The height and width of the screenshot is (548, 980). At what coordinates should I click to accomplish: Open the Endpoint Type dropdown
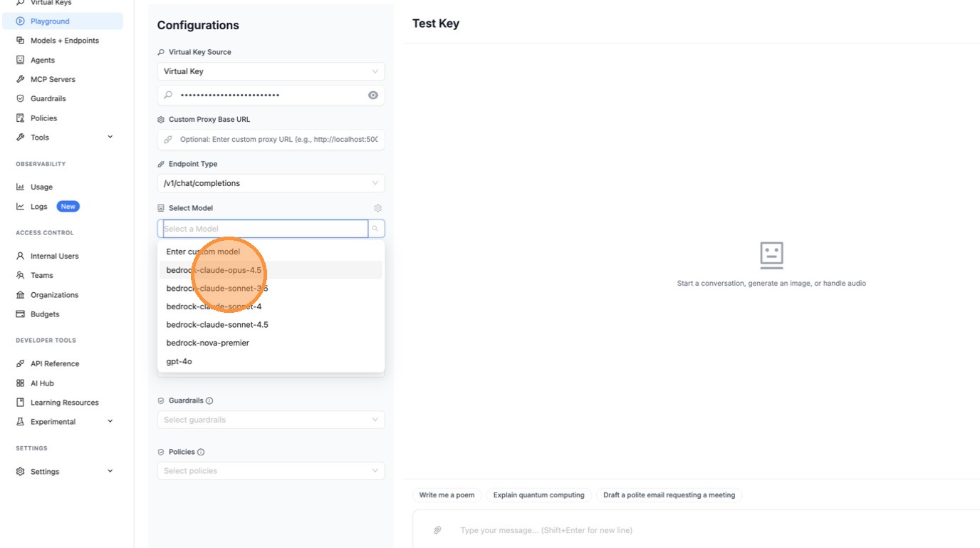pos(271,183)
